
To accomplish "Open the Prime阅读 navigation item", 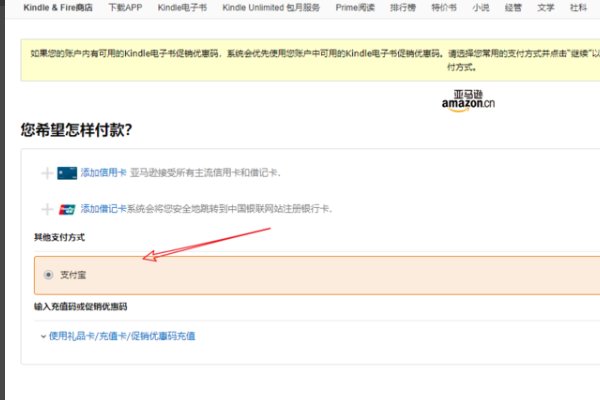I will click(x=355, y=7).
